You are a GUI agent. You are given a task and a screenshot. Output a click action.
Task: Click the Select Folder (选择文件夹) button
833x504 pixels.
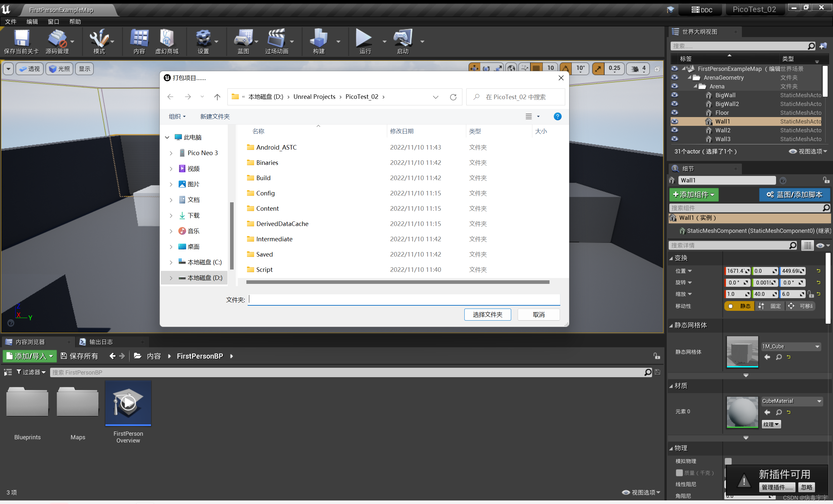(x=487, y=314)
